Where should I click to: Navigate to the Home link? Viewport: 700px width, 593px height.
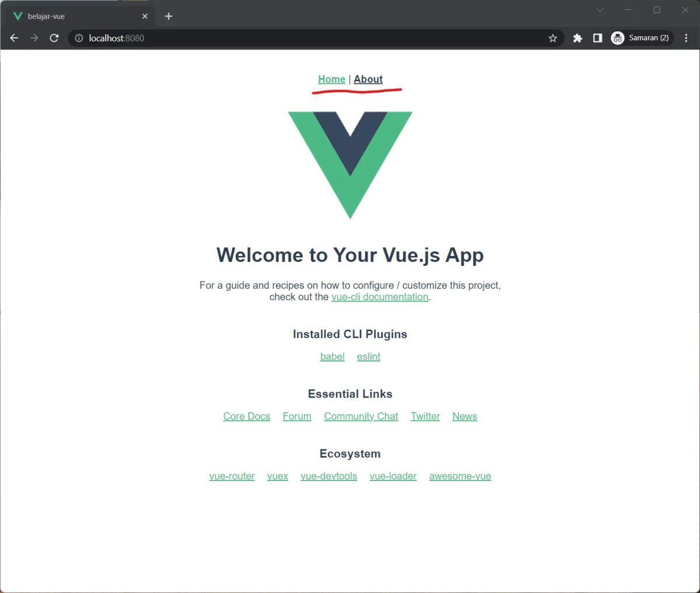pos(331,79)
